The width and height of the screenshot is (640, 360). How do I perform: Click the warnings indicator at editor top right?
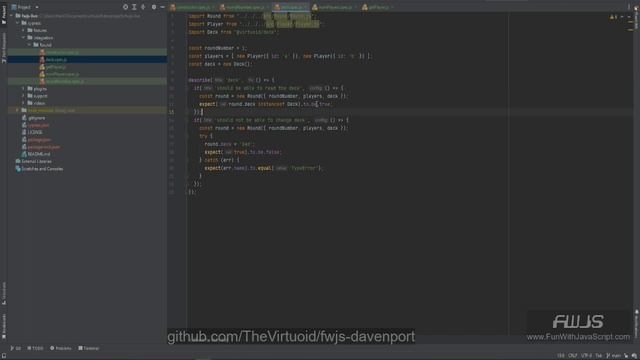pos(613,17)
